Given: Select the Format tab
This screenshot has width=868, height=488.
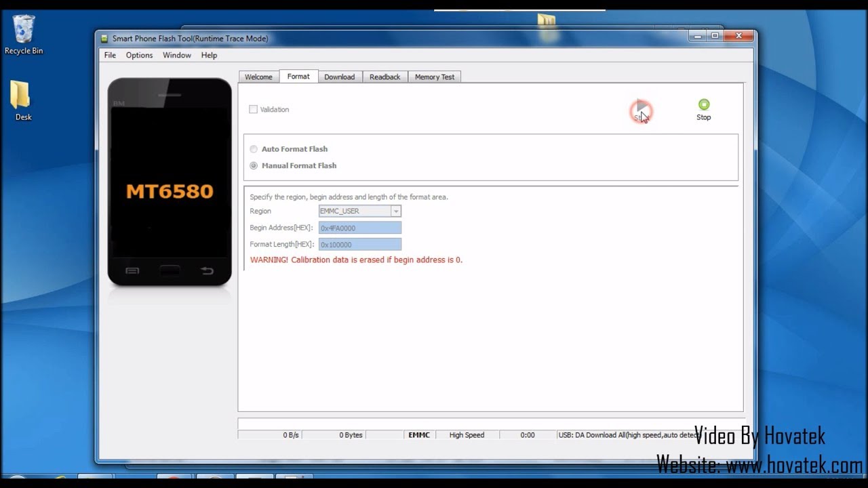Looking at the screenshot, I should tap(298, 77).
